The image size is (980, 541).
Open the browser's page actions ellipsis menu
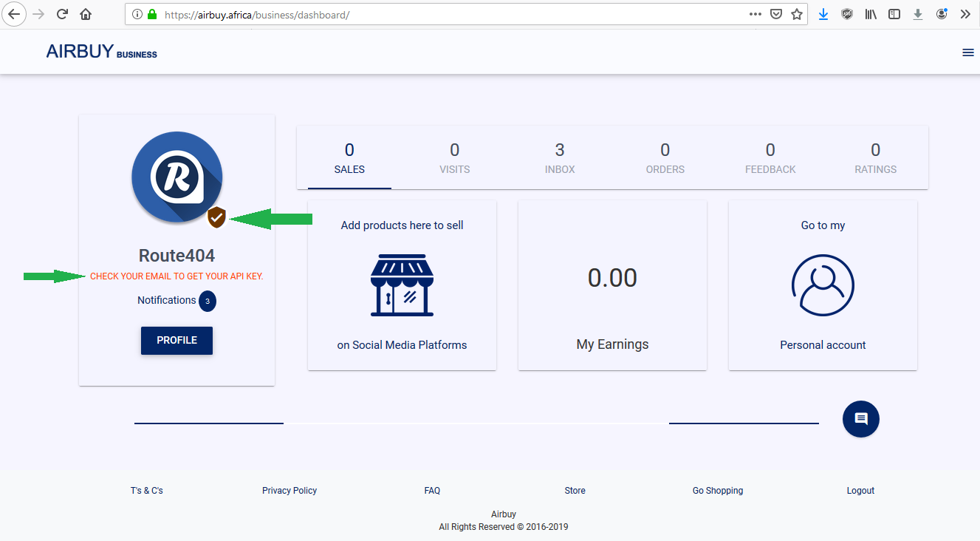pos(755,14)
